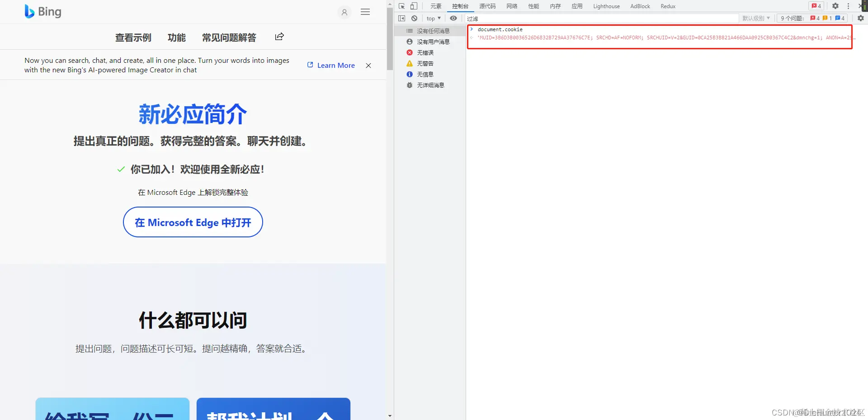The image size is (868, 420).
Task: Click the light blue example card at the bottom
Action: (113, 409)
